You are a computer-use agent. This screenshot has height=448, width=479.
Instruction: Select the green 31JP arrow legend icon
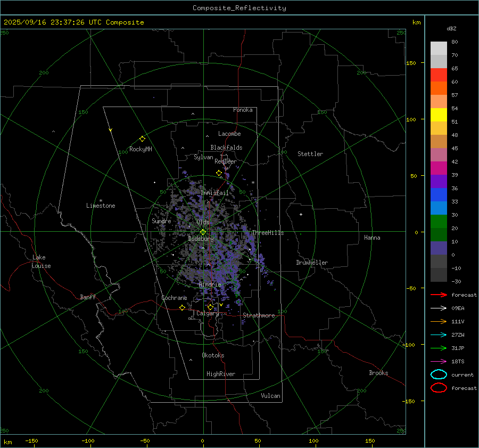click(438, 348)
